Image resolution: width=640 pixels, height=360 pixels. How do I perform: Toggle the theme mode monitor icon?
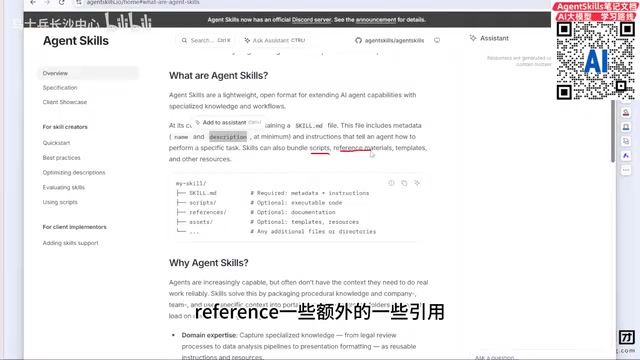tap(437, 40)
